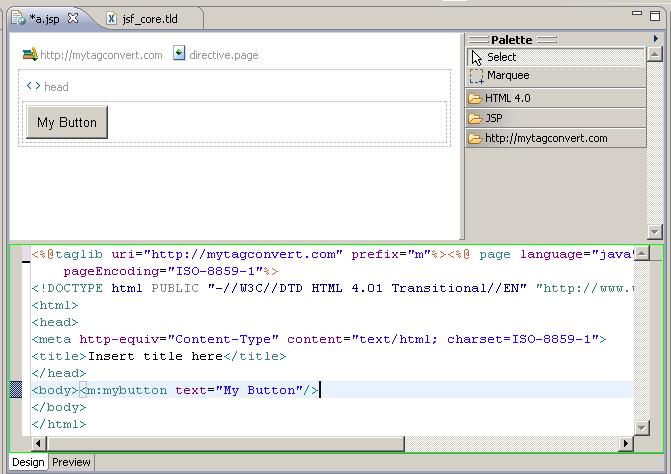This screenshot has width=671, height=474.
Task: Click the opening <head> tag in source
Action: [55, 323]
